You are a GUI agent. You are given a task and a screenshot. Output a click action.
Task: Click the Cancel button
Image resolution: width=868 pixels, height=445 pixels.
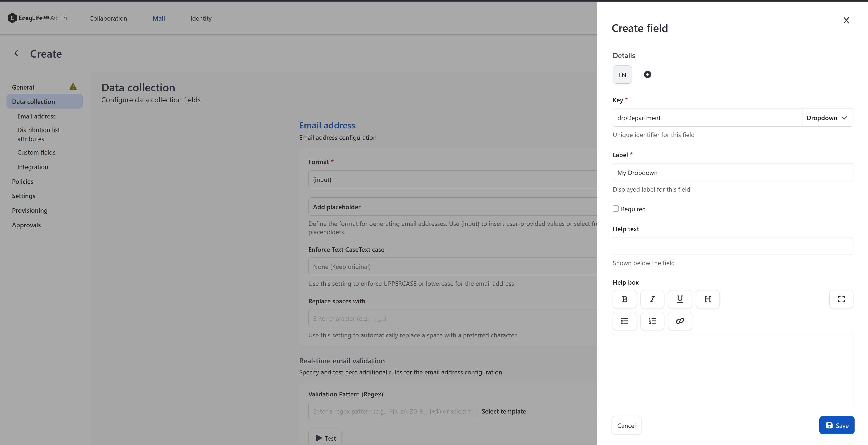626,425
